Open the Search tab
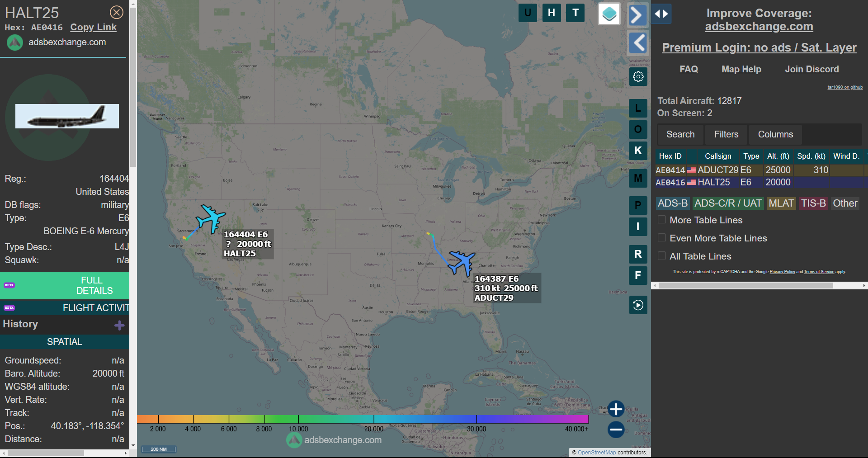Viewport: 868px width, 458px height. [x=680, y=134]
